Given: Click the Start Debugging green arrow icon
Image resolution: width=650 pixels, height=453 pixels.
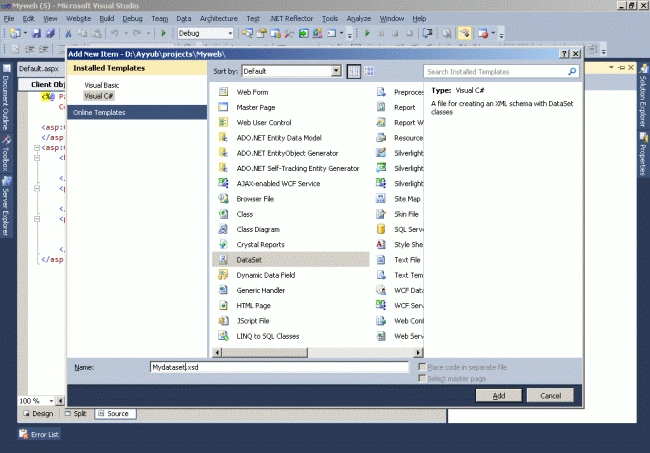Looking at the screenshot, I should coord(163,33).
